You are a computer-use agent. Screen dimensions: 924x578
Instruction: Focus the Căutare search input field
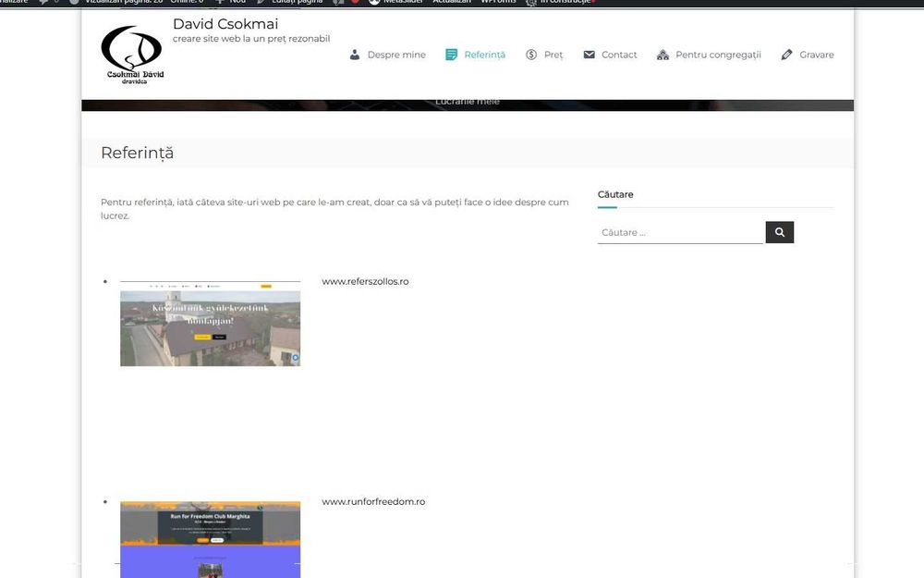point(680,232)
